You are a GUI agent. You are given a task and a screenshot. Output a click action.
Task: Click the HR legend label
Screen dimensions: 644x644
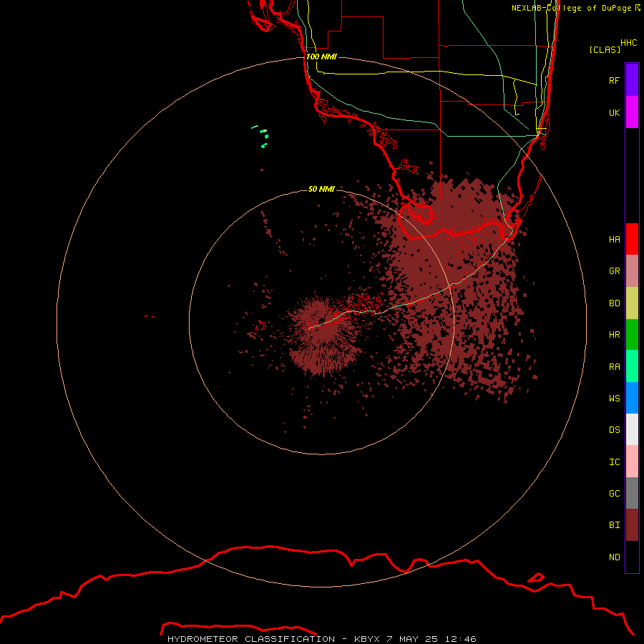pyautogui.click(x=614, y=335)
